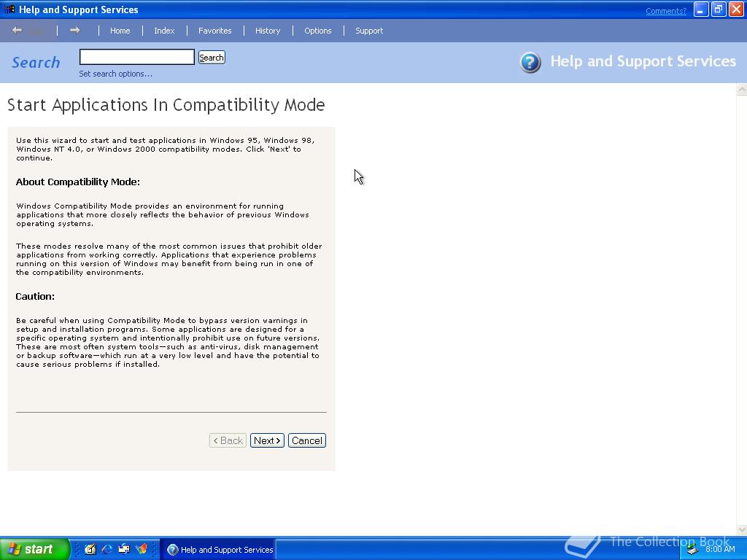This screenshot has height=560, width=747.
Task: Click the vertical scrollbar down arrow
Action: (742, 530)
